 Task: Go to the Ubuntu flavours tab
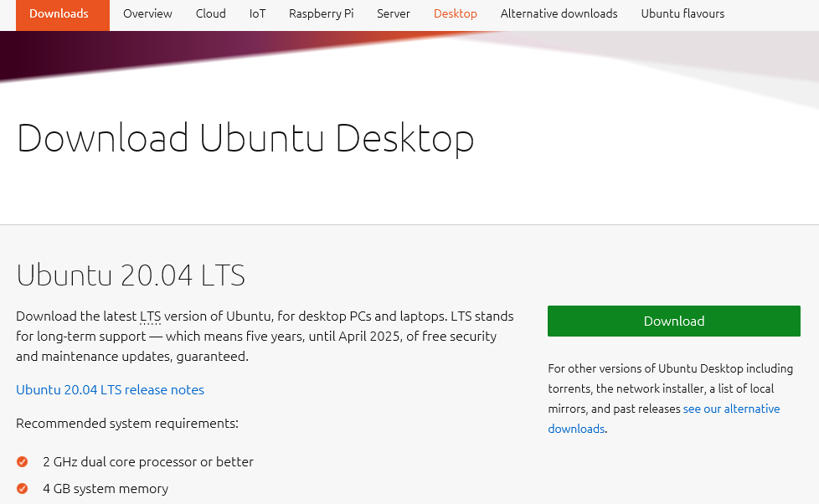tap(682, 13)
